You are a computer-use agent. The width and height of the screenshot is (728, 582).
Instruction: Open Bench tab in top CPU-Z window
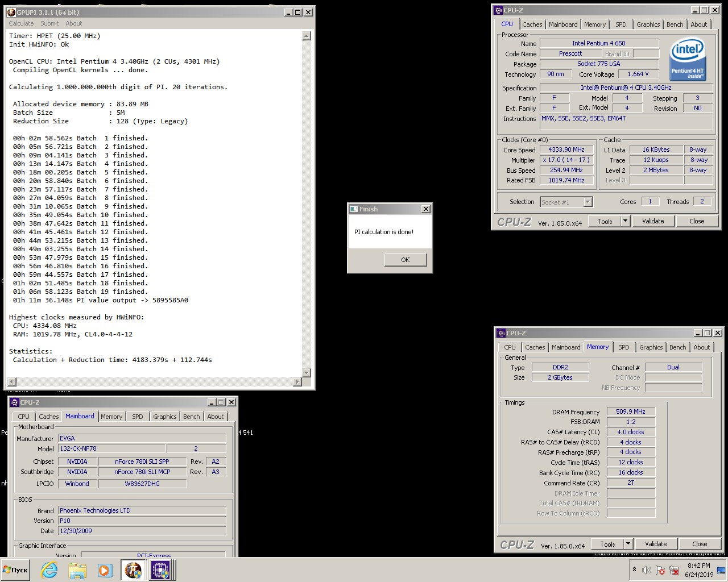click(x=675, y=24)
